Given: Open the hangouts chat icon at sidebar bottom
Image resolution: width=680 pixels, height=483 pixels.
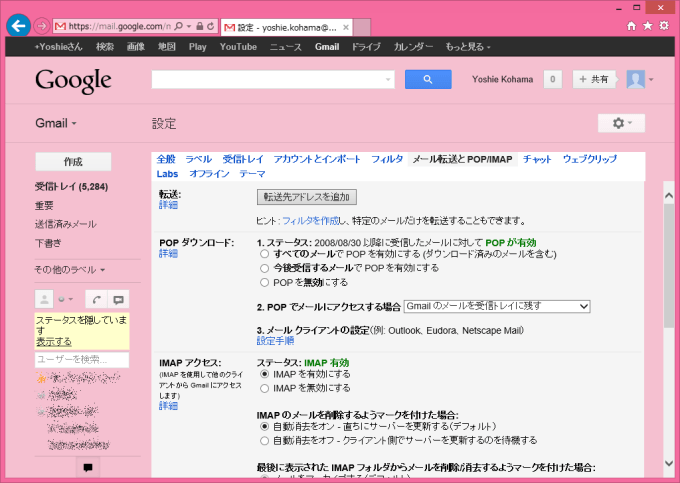Looking at the screenshot, I should [x=88, y=467].
